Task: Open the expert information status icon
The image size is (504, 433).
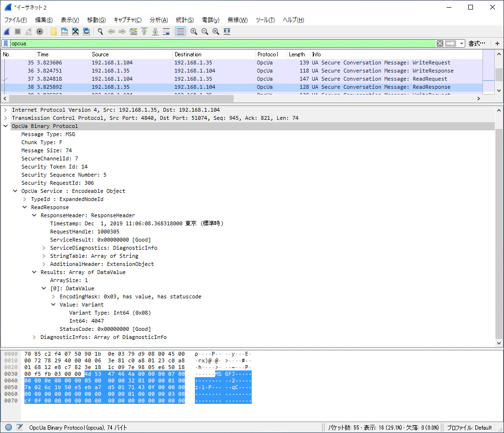Action: [x=9, y=427]
